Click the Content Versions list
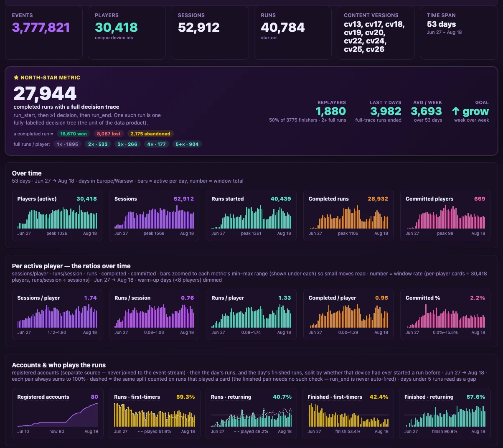503x448 pixels. click(374, 37)
